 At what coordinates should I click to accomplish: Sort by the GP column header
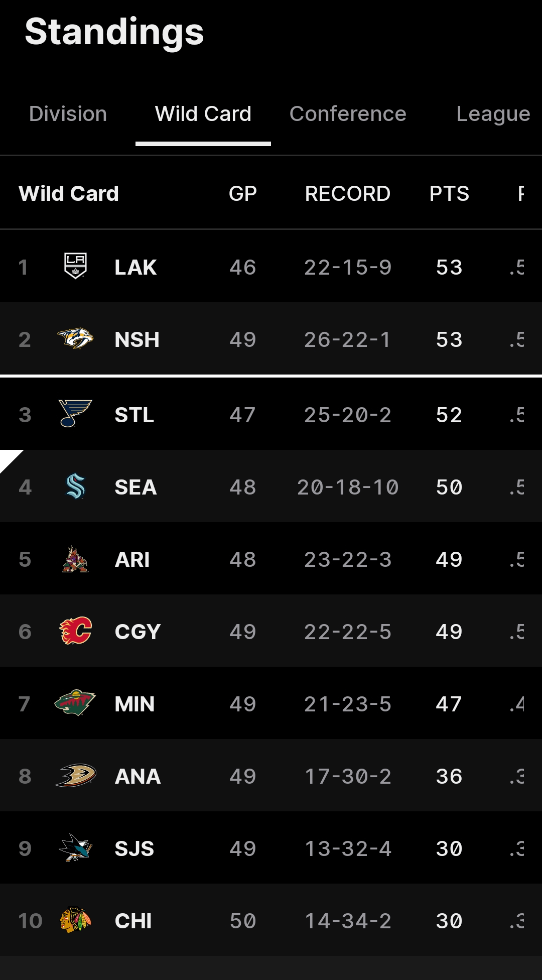point(243,194)
